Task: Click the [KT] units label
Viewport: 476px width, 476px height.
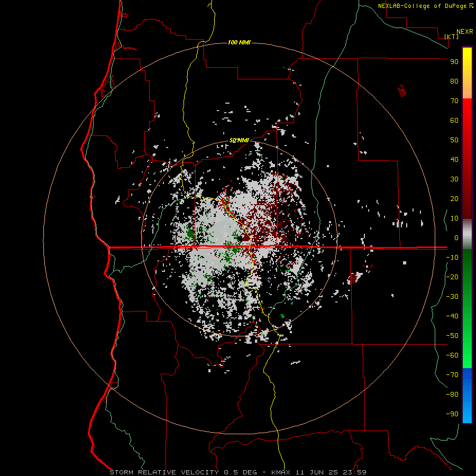Action: point(452,36)
